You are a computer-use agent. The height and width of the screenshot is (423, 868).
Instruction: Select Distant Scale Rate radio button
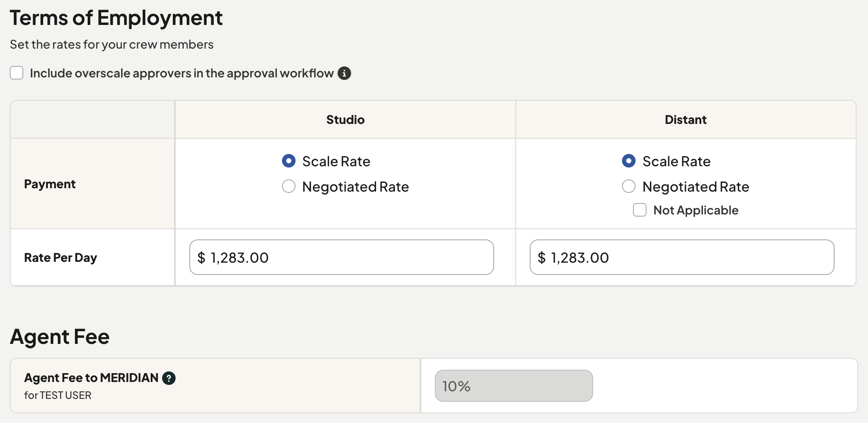pos(629,161)
